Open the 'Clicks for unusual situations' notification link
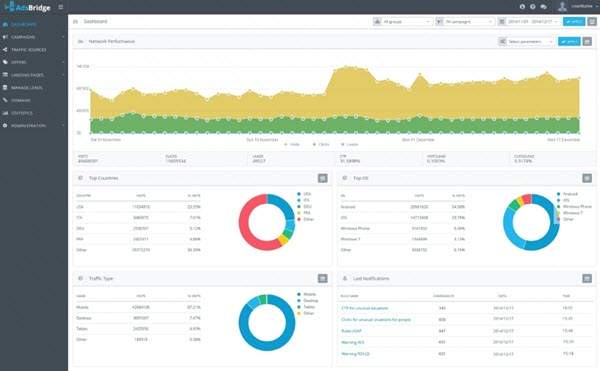Image resolution: width=600 pixels, height=371 pixels. point(376,319)
